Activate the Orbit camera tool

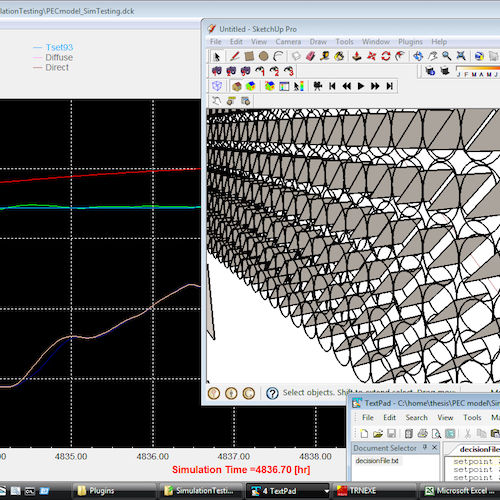418,56
